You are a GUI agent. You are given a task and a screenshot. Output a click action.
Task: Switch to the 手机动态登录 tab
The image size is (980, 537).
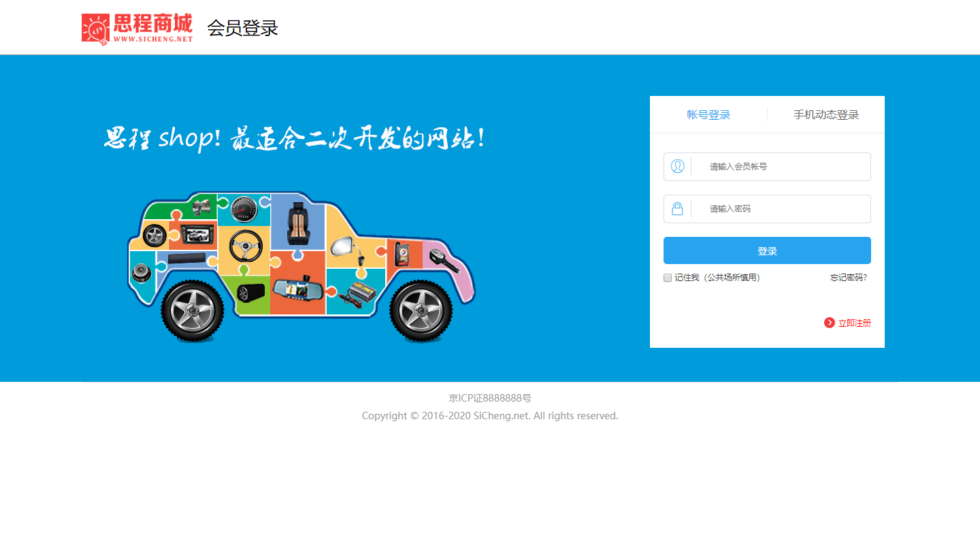point(826,115)
